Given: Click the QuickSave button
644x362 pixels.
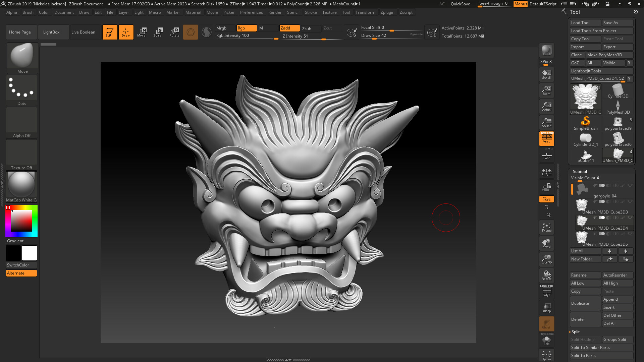Looking at the screenshot, I should (x=460, y=4).
